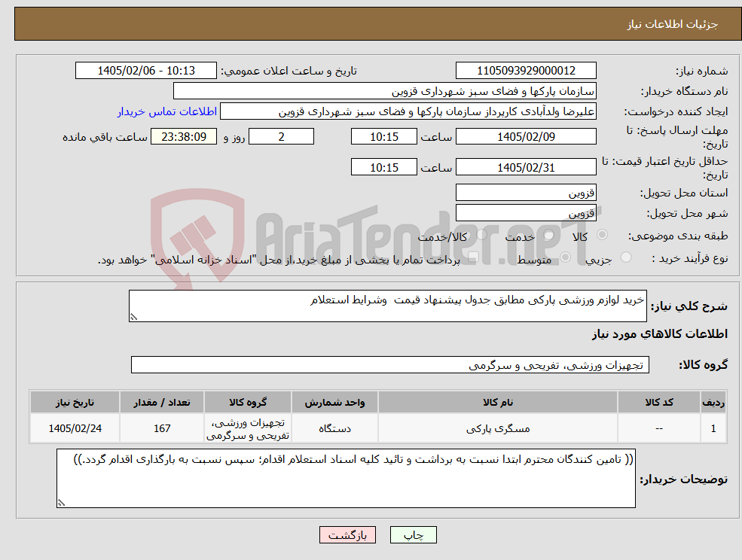Click the شماره نیاز label

tap(701, 71)
